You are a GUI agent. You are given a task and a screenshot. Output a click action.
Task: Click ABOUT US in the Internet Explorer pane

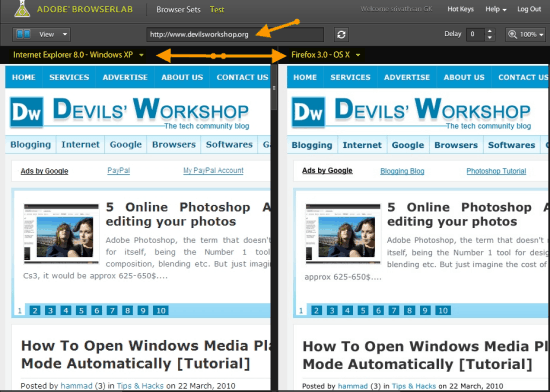182,77
